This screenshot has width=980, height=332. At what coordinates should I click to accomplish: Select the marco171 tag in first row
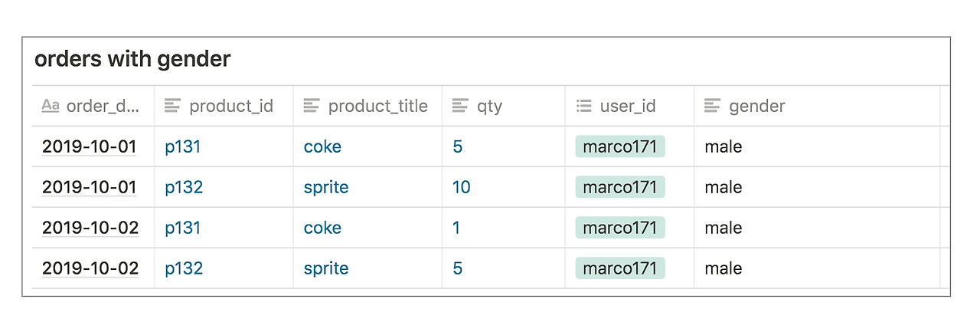pos(620,146)
